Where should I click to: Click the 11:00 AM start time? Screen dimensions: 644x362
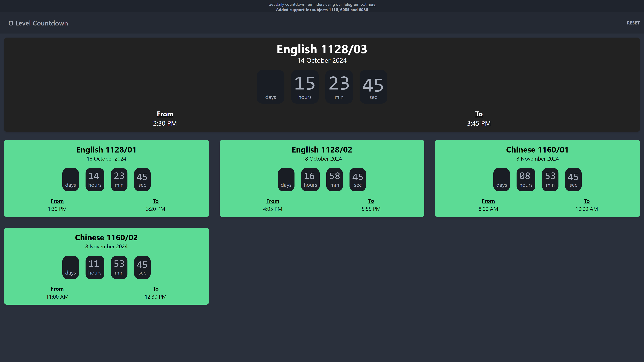coord(57,297)
